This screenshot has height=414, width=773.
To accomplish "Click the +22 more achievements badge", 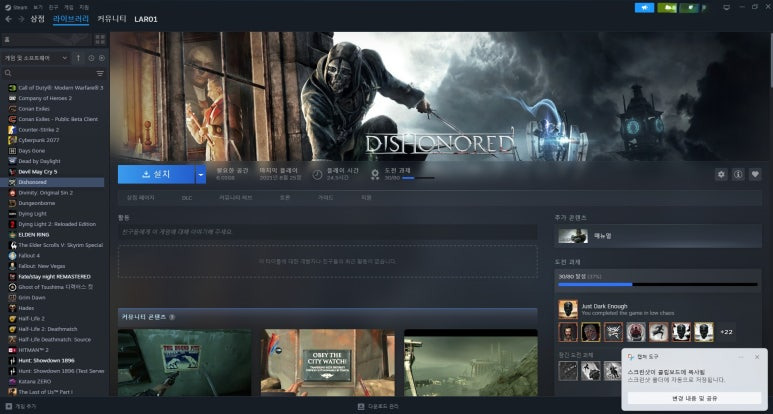I will tap(726, 332).
